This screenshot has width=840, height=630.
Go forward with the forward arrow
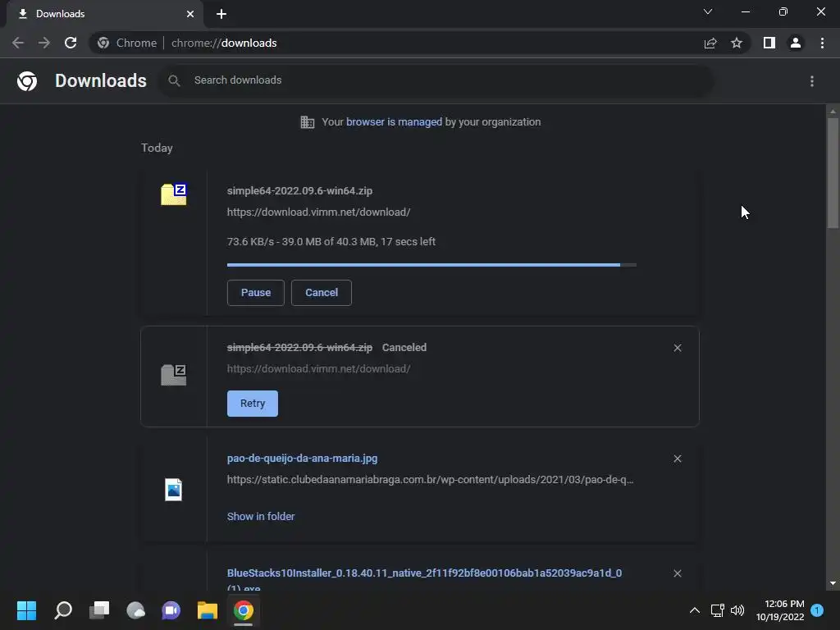coord(44,43)
